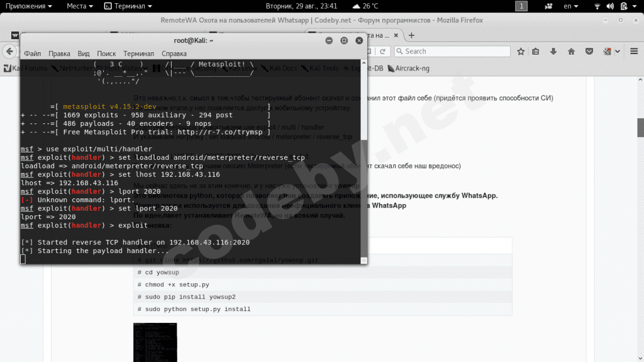Show bookmarks list in Firefox
Viewport: 644px width, 362px height.
[536, 52]
